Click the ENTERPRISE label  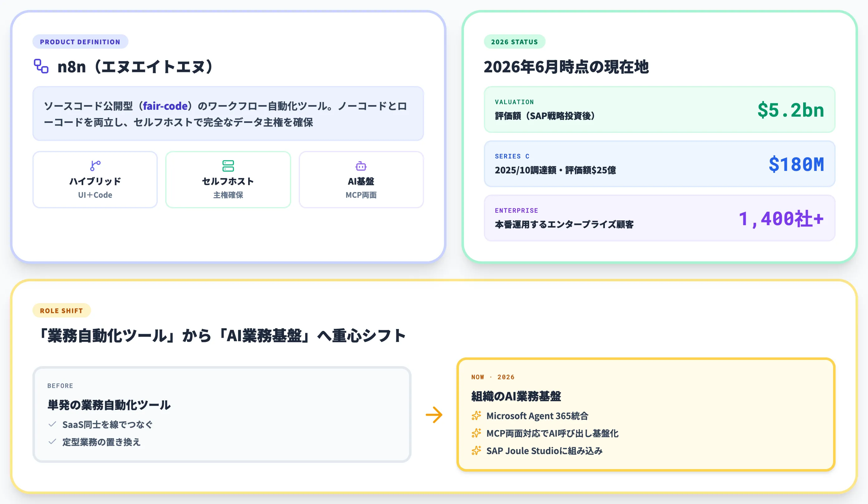tap(516, 211)
